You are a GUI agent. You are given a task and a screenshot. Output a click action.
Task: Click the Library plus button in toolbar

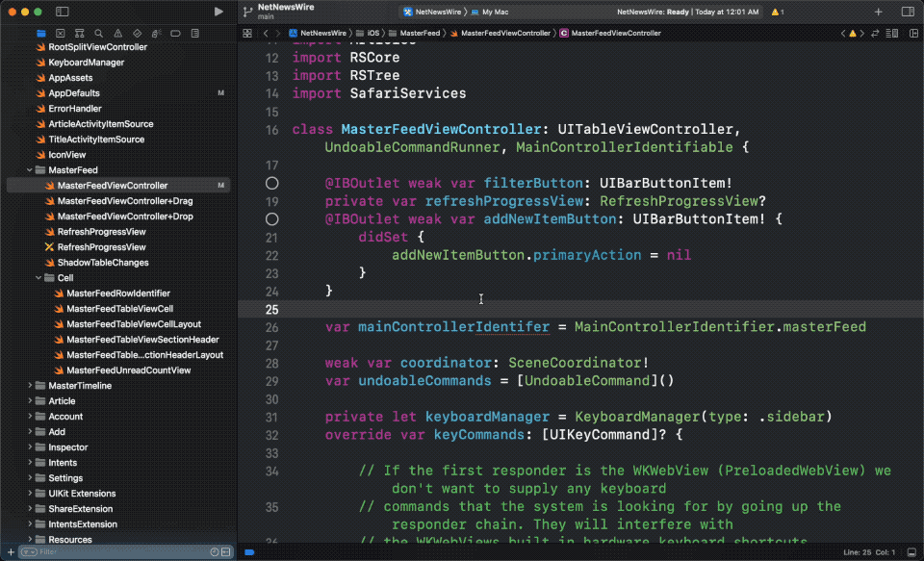pos(878,12)
